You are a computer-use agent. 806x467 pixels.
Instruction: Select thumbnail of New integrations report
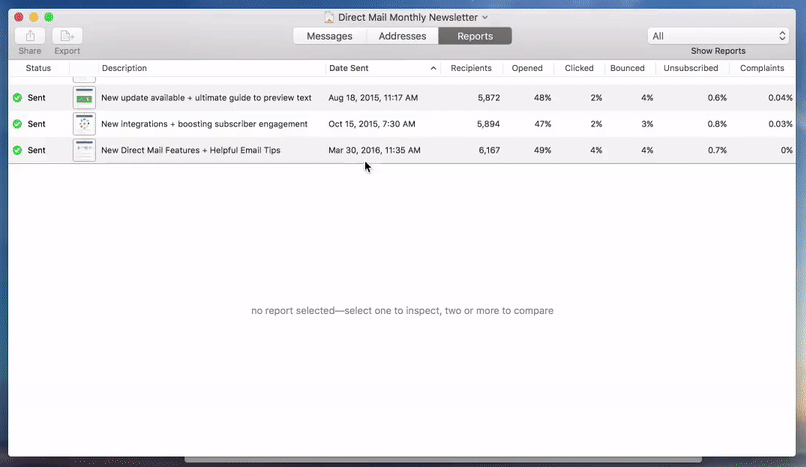84,124
